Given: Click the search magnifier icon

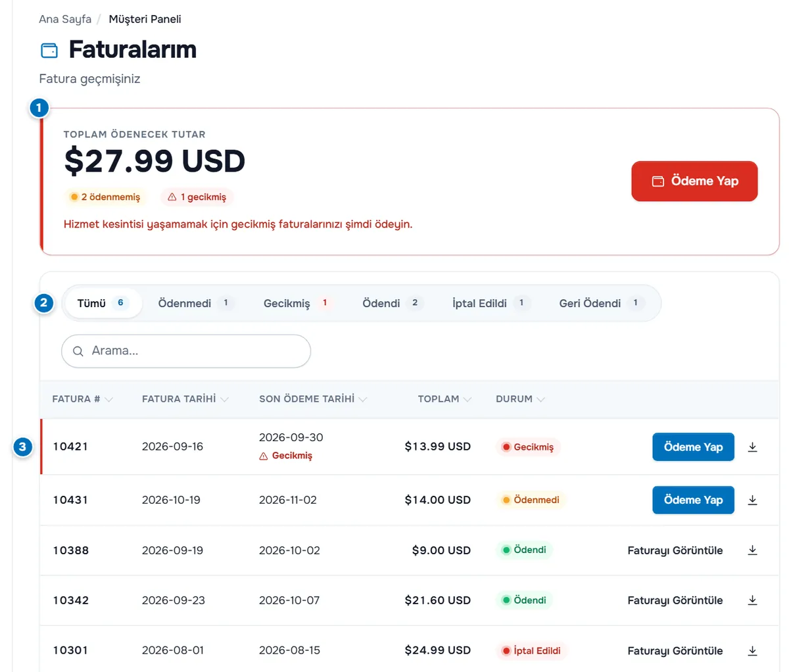Looking at the screenshot, I should pos(78,351).
